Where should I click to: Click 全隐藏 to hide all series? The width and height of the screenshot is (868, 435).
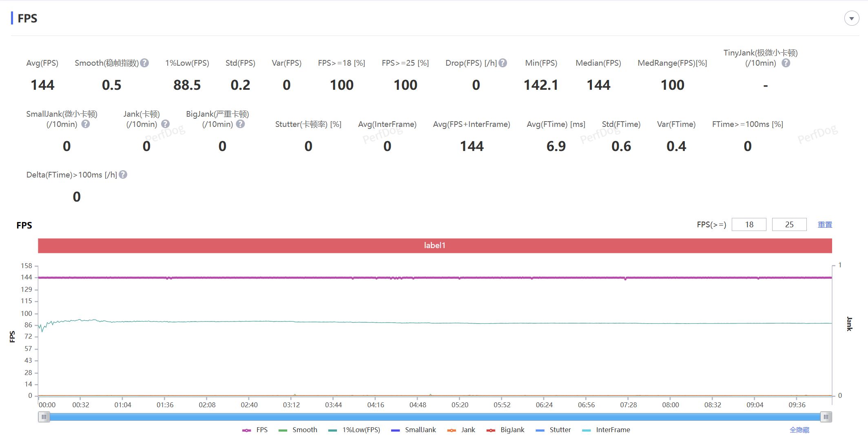(x=799, y=430)
